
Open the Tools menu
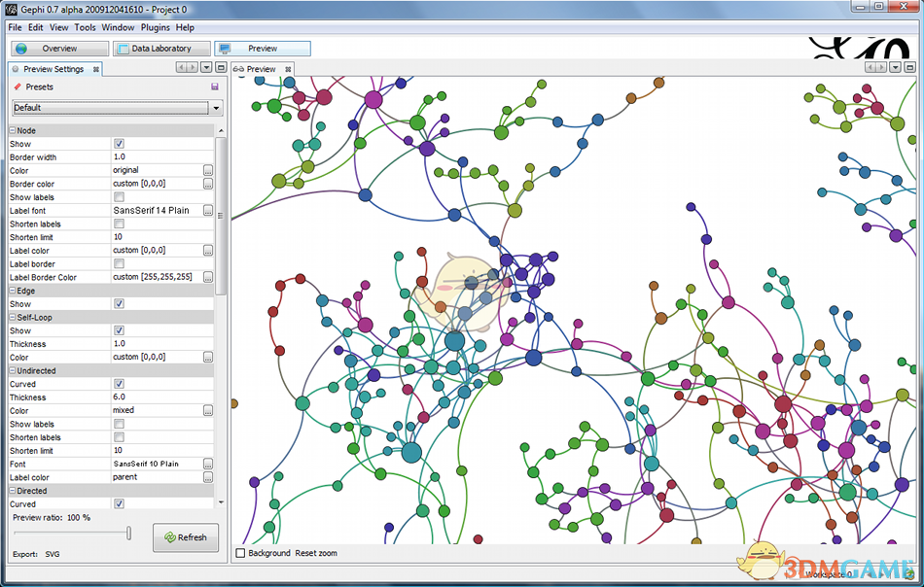point(85,27)
